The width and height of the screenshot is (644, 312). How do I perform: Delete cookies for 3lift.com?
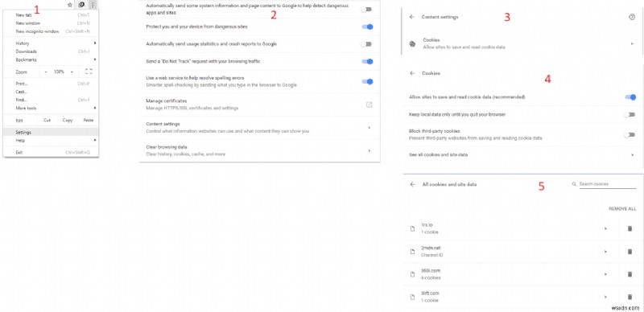630,297
